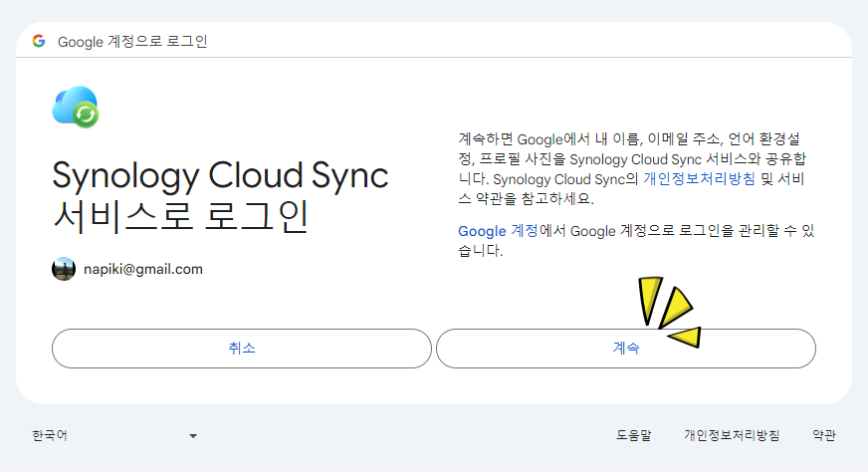Click the 계속 continue button
Image resolution: width=868 pixels, height=472 pixels.
coord(626,349)
